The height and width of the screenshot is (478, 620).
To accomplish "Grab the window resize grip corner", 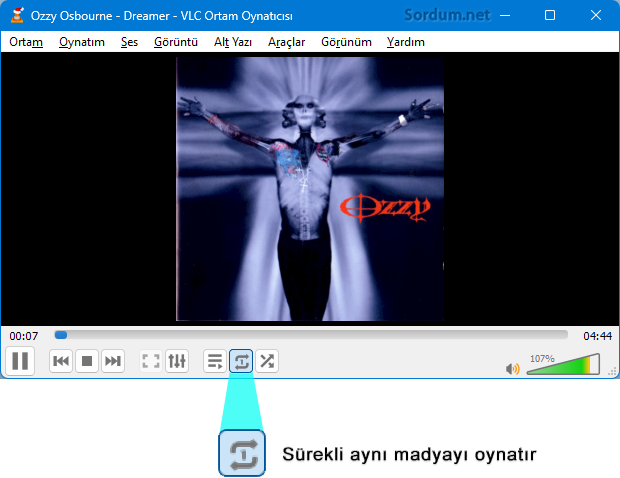I will click(613, 371).
